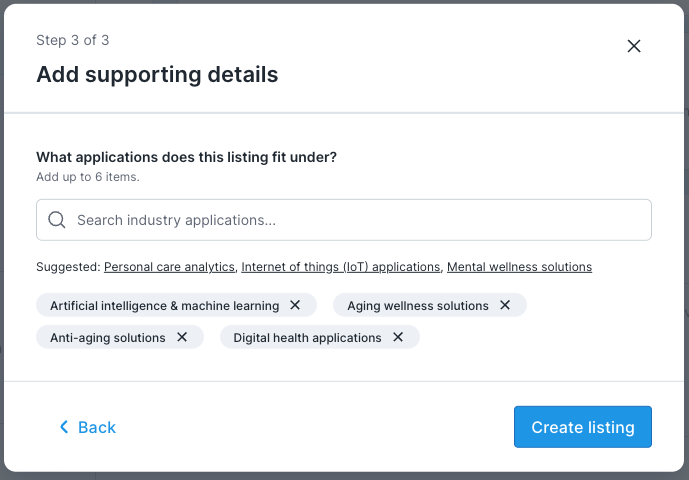Focus the Search industry applications field
The height and width of the screenshot is (480, 689).
point(360,220)
